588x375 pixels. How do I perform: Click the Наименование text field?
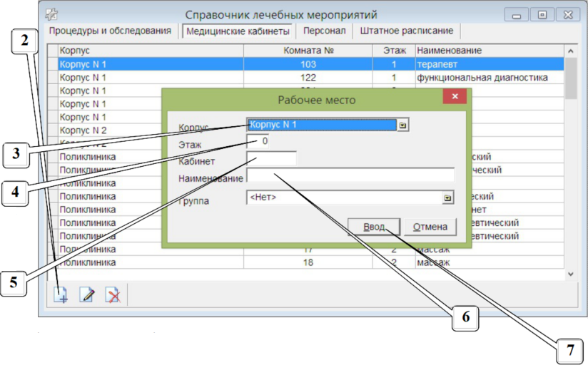click(x=350, y=175)
